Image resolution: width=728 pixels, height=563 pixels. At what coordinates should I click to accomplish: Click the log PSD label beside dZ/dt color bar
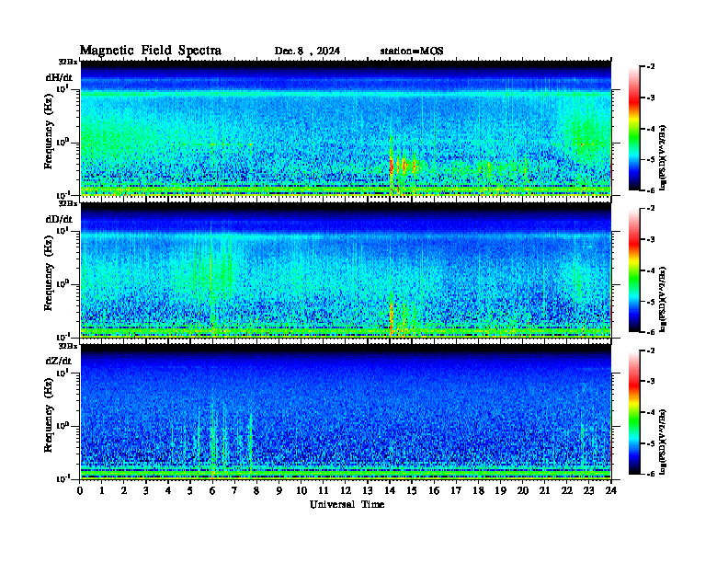click(663, 442)
